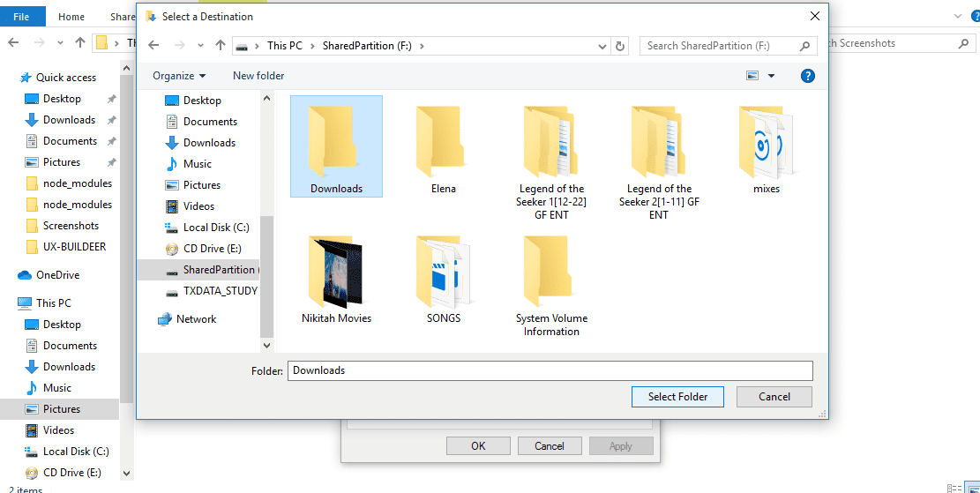The height and width of the screenshot is (493, 980).
Task: Click Back arrow in background Explorer window
Action: 13,42
